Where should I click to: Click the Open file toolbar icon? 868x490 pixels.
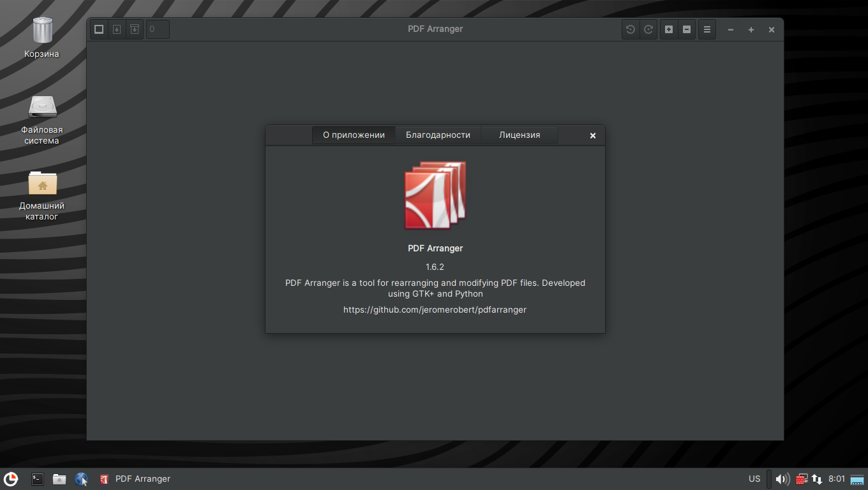click(99, 29)
